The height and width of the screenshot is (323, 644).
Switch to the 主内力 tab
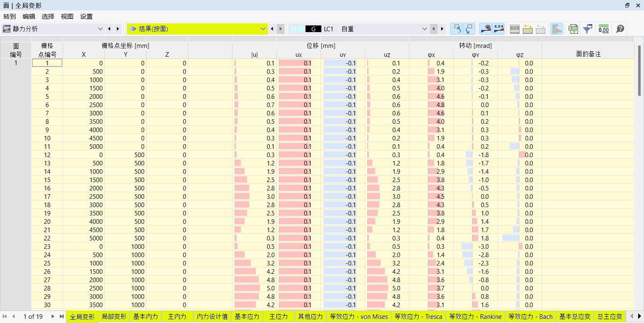(x=177, y=317)
